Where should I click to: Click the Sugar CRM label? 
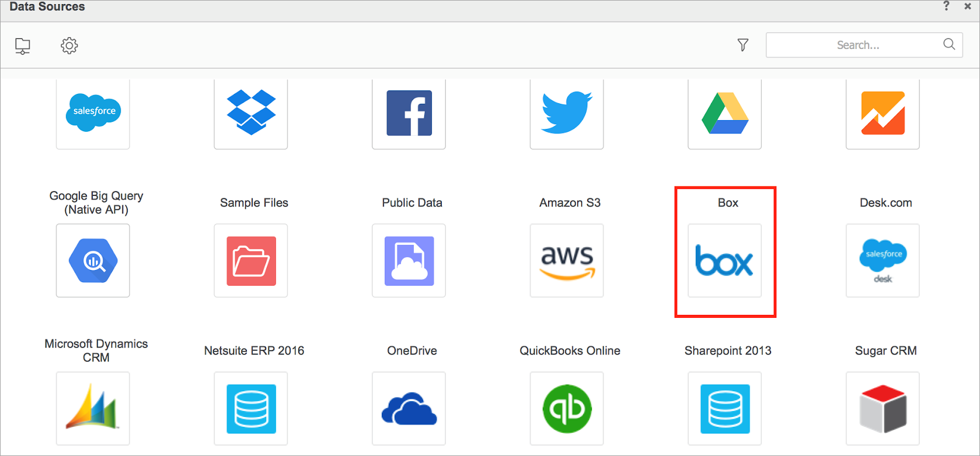pyautogui.click(x=885, y=350)
